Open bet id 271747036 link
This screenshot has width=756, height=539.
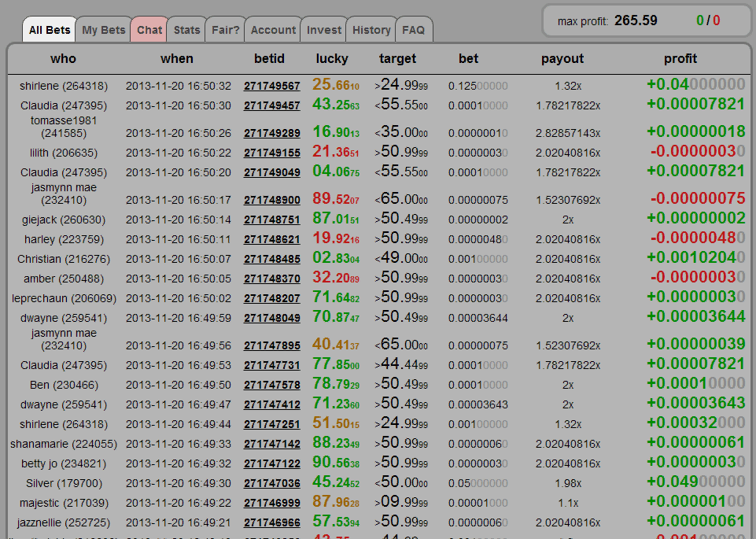tap(272, 483)
